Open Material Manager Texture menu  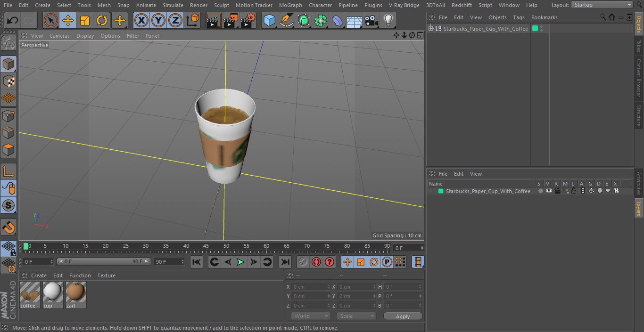107,275
